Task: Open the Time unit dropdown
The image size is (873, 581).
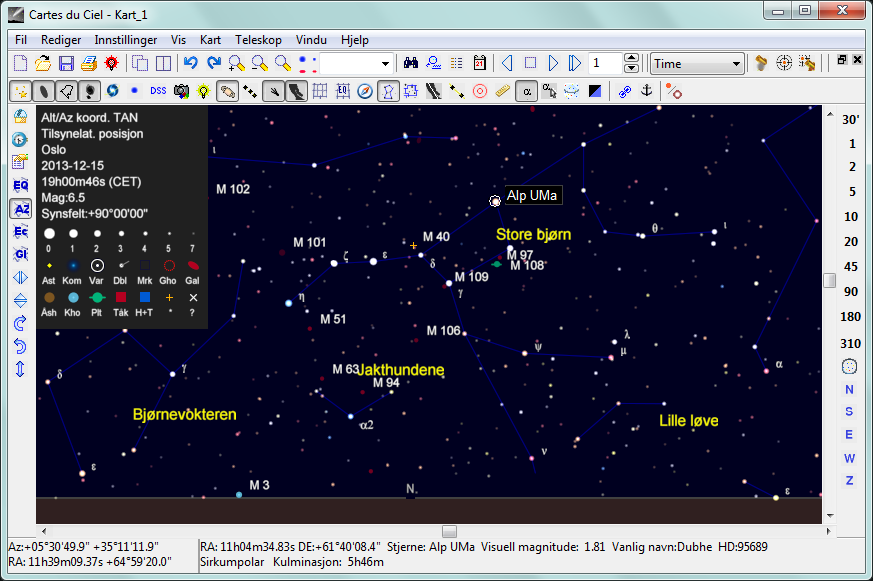Action: click(737, 64)
